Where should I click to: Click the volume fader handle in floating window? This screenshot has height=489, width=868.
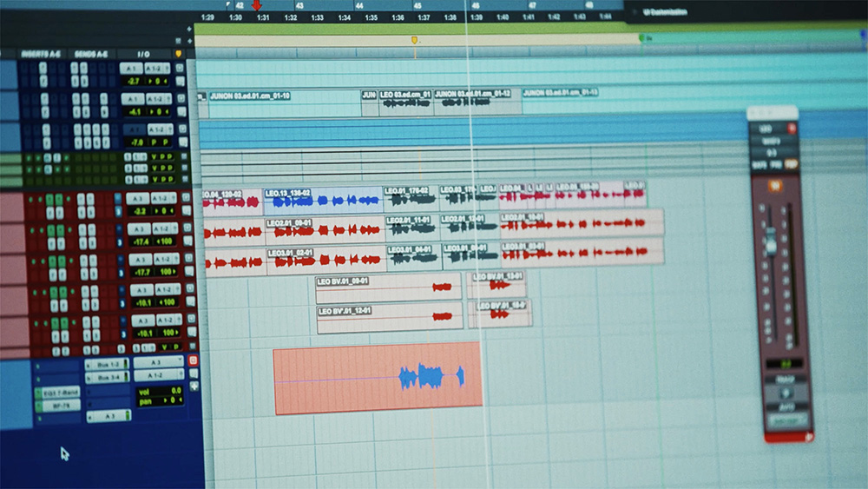(x=771, y=242)
